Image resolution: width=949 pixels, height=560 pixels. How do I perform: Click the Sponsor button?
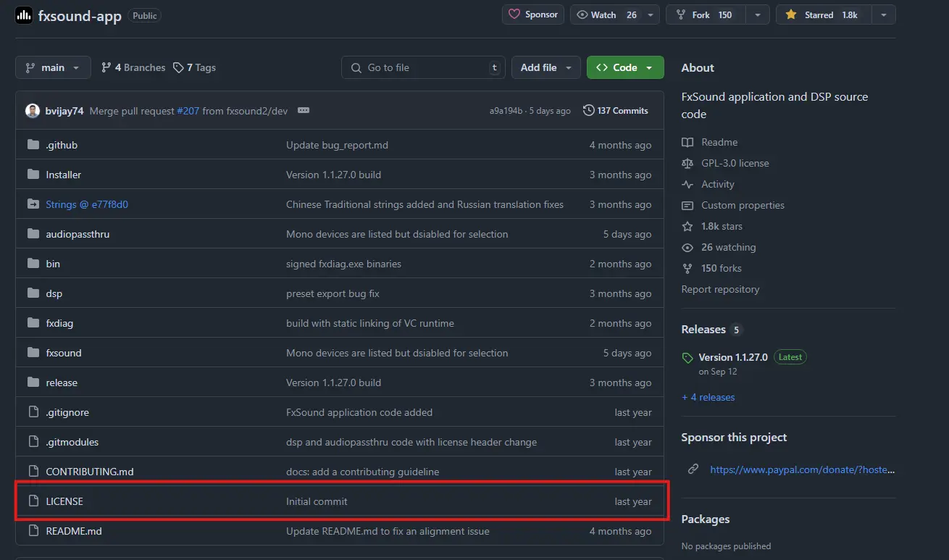(533, 14)
